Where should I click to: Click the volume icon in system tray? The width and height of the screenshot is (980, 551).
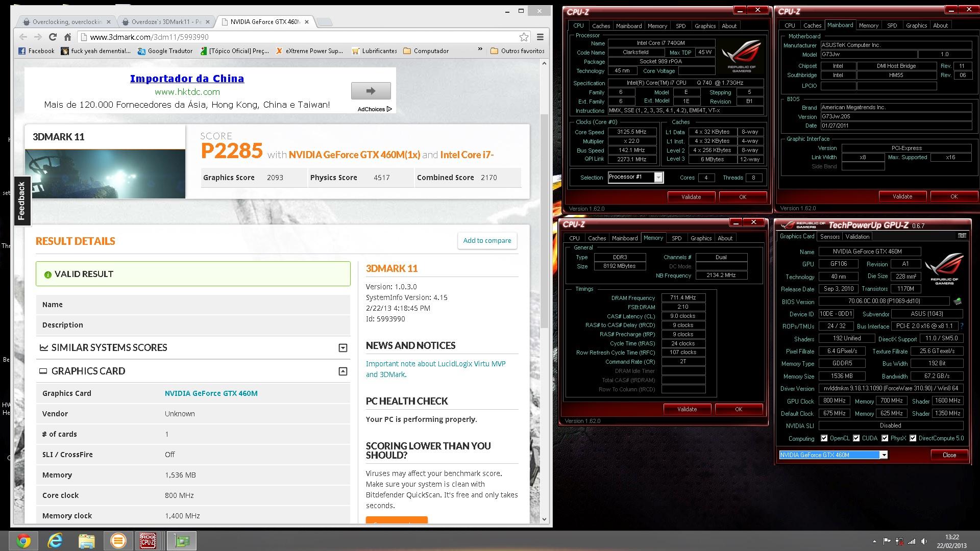(924, 541)
